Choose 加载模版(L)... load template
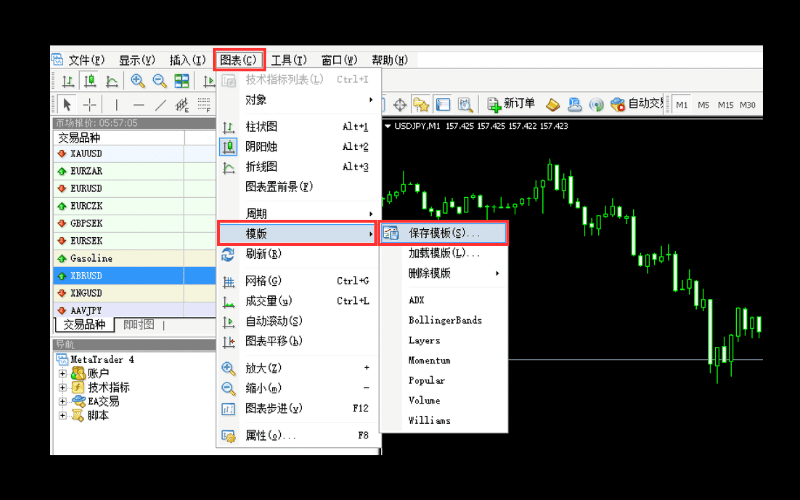Viewport: 800px width, 500px height. 444,254
